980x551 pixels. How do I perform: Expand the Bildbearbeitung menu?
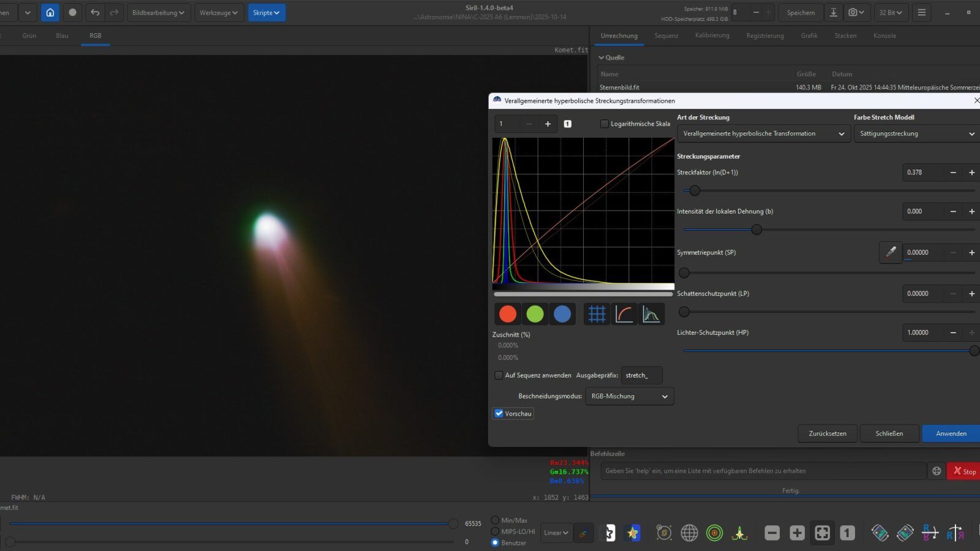pyautogui.click(x=158, y=12)
